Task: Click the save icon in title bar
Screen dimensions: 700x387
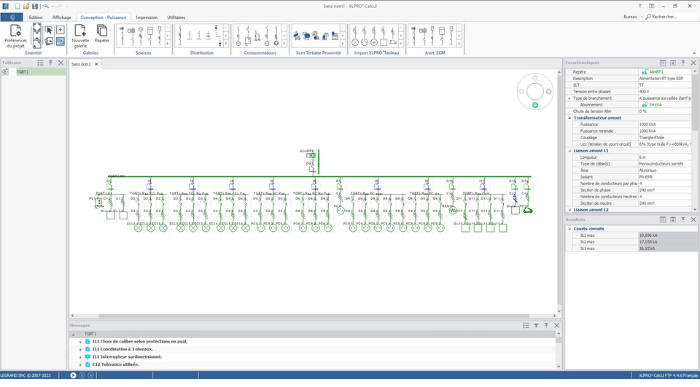Action: pos(34,6)
